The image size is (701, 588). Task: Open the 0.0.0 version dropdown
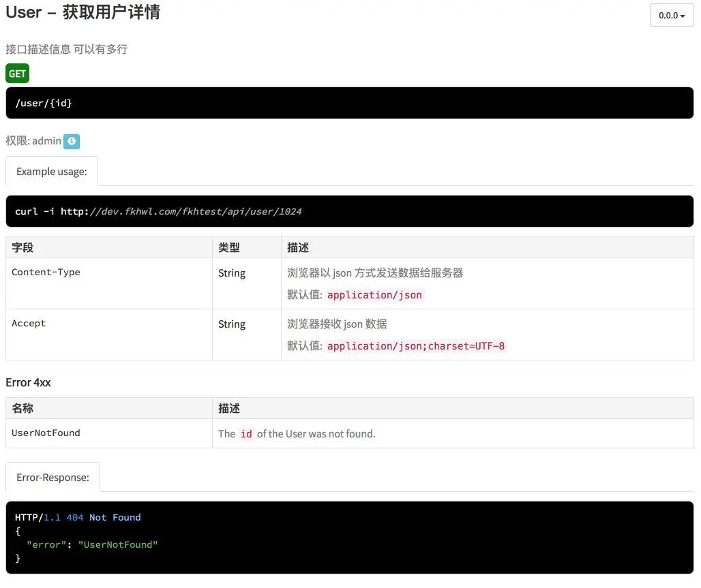671,15
